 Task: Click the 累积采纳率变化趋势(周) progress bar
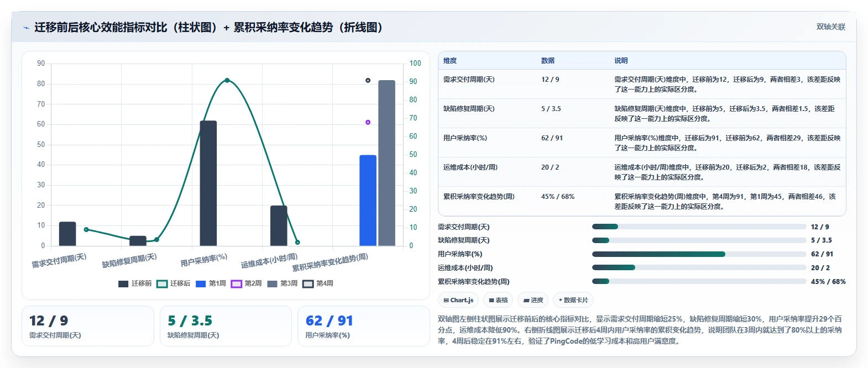pyautogui.click(x=699, y=281)
